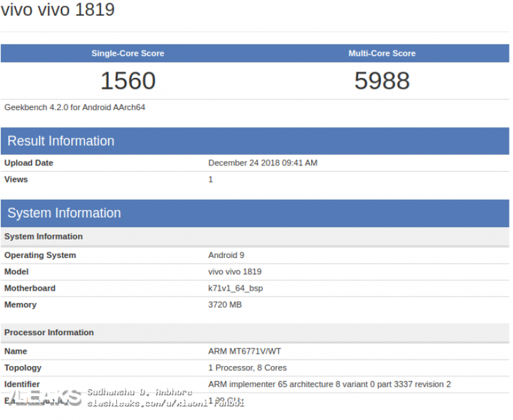Screen dimensions: 513x420
Task: Select the motherboard value k71v1_64_bsp
Action: [x=235, y=288]
